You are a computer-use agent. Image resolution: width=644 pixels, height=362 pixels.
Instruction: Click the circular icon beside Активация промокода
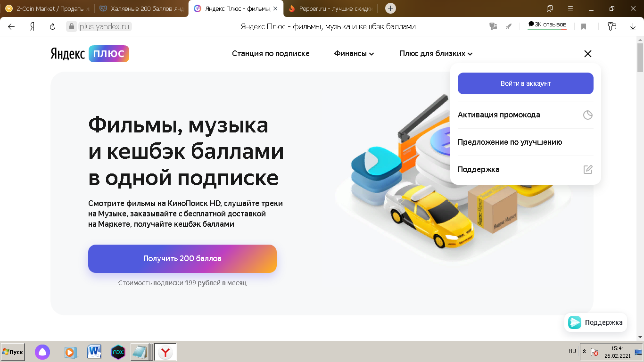(588, 115)
